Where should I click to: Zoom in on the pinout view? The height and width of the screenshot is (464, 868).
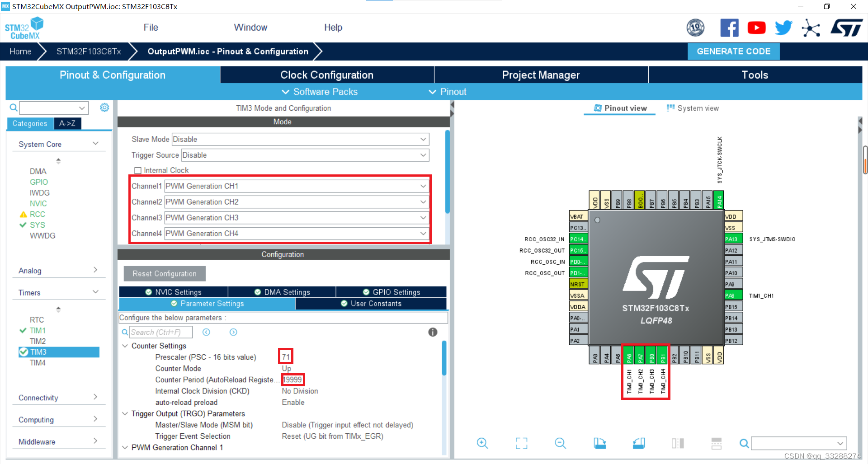(482, 443)
